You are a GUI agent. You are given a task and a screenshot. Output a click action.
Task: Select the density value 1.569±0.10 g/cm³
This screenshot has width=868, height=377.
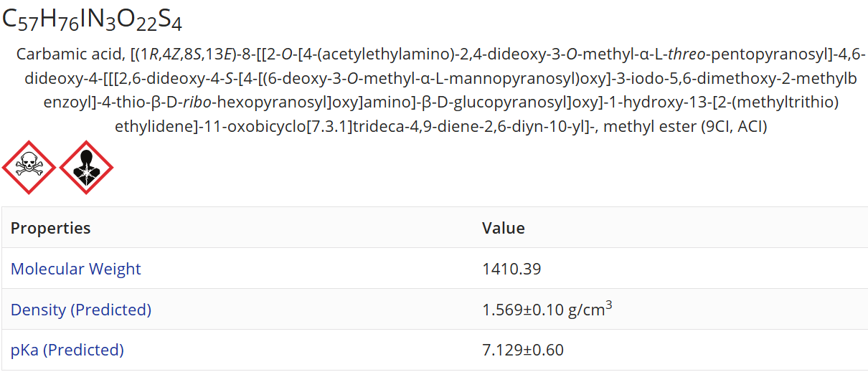547,310
